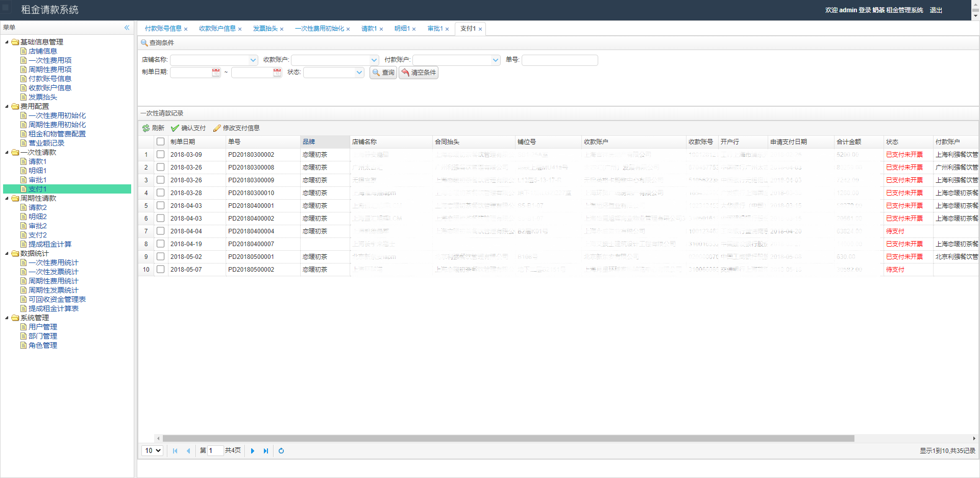Select checkbox for order PD20180400004
The width and height of the screenshot is (980, 478).
pos(160,231)
